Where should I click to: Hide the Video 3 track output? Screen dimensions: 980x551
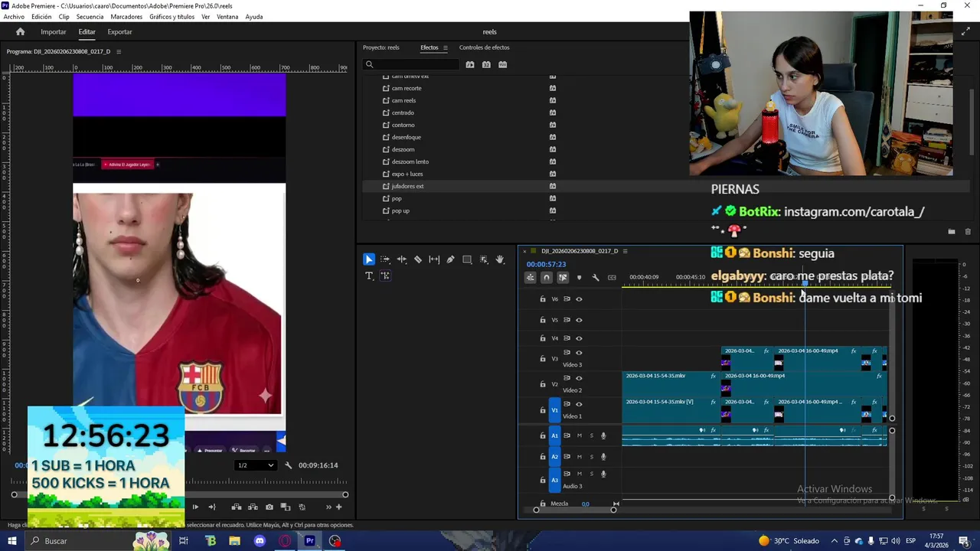pyautogui.click(x=579, y=353)
